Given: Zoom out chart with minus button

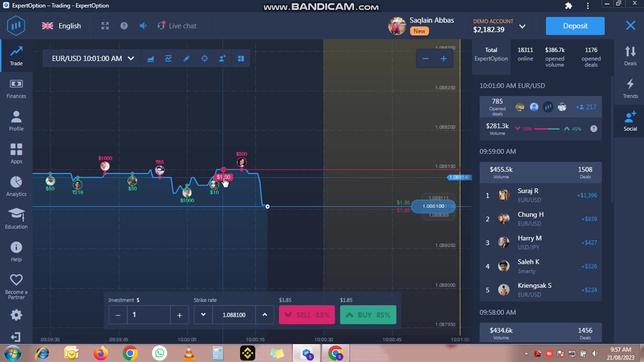Looking at the screenshot, I should (426, 59).
